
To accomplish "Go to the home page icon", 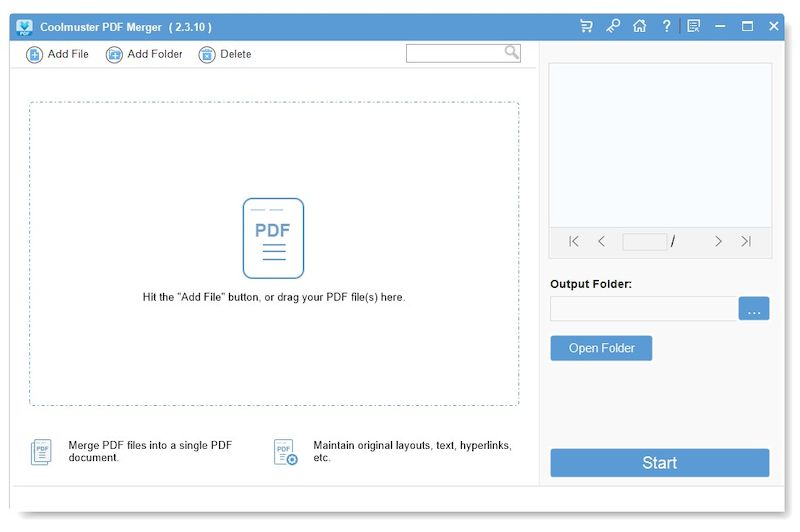I will [x=639, y=26].
